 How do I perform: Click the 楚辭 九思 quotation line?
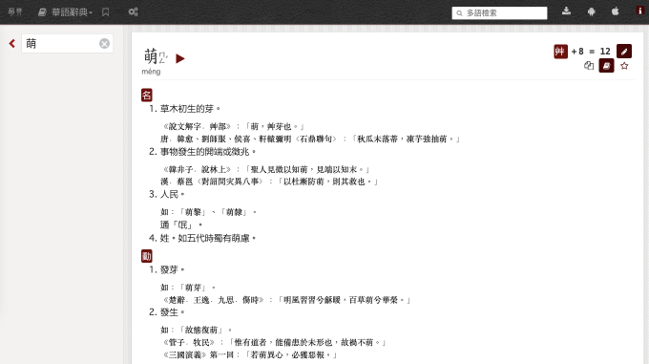pyautogui.click(x=286, y=300)
